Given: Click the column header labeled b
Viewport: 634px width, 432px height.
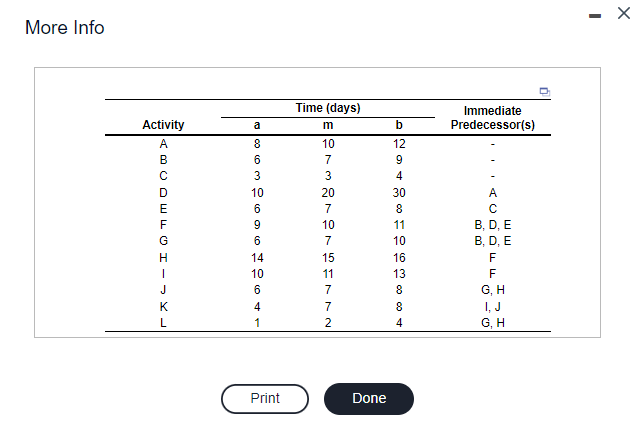Looking at the screenshot, I should [x=399, y=125].
